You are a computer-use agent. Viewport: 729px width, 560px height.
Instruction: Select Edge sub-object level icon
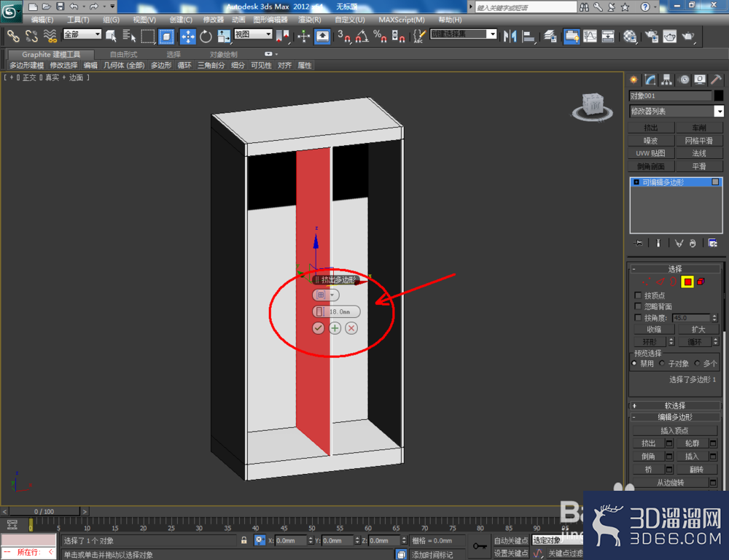point(660,281)
